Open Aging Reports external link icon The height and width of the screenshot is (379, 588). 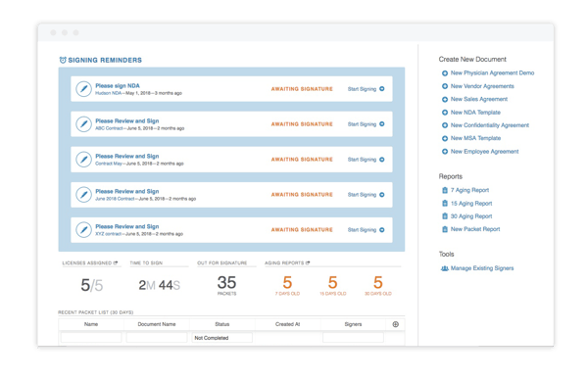click(308, 262)
